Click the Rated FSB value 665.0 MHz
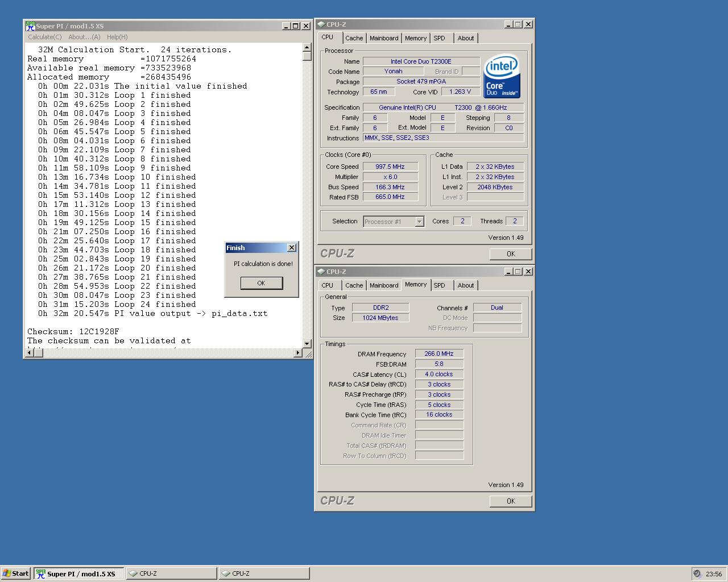Image resolution: width=728 pixels, height=582 pixels. pos(390,197)
